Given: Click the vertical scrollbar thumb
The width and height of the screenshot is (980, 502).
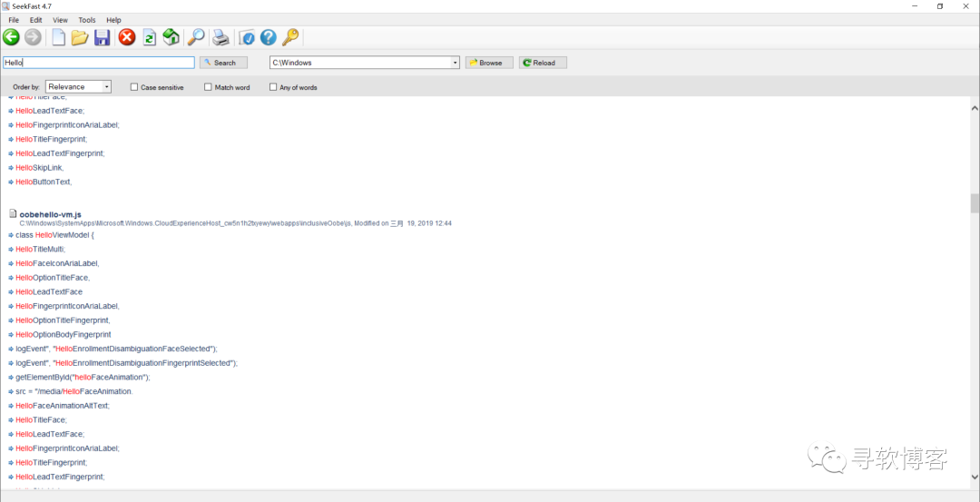Looking at the screenshot, I should tap(975, 203).
